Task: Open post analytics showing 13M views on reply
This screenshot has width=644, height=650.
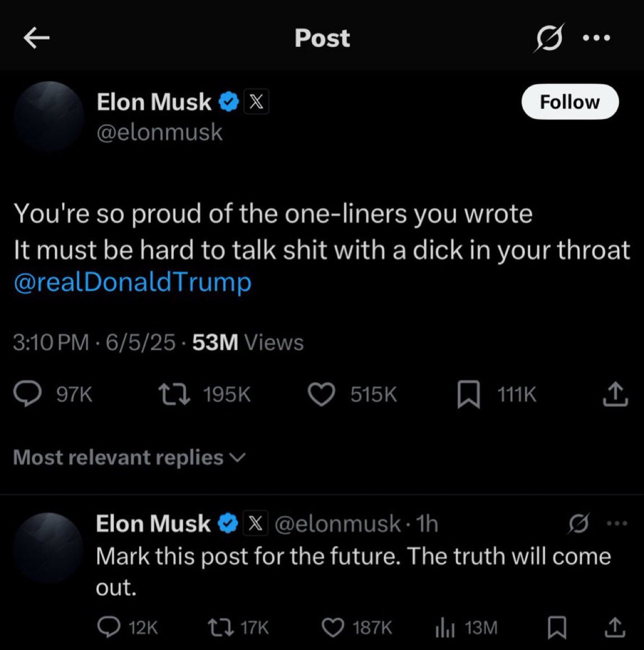Action: point(442,628)
